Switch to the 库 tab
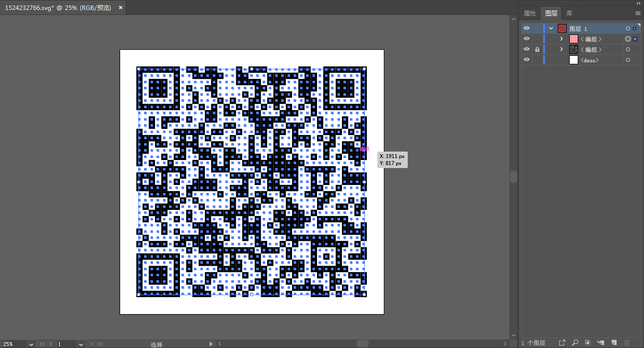 (569, 13)
